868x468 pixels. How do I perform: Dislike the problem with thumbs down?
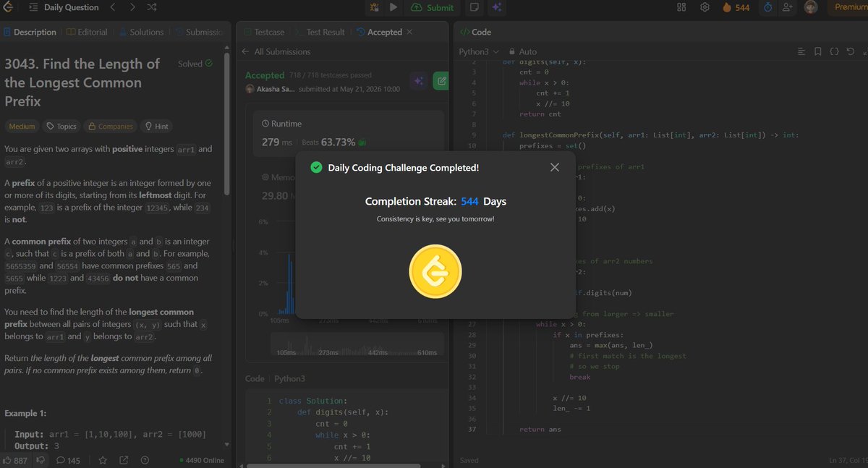(x=41, y=460)
